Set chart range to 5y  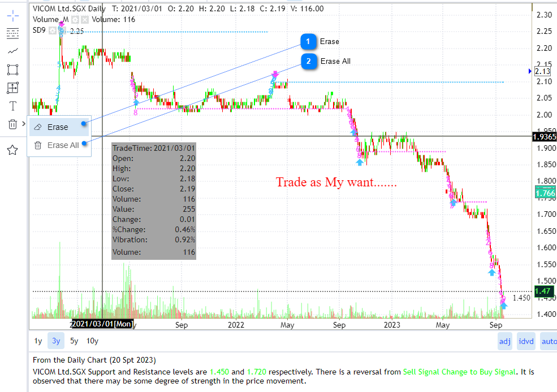[74, 341]
